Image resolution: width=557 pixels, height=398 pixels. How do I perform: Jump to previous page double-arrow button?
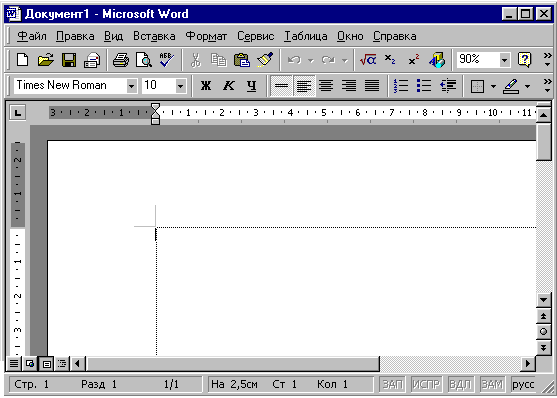click(543, 316)
